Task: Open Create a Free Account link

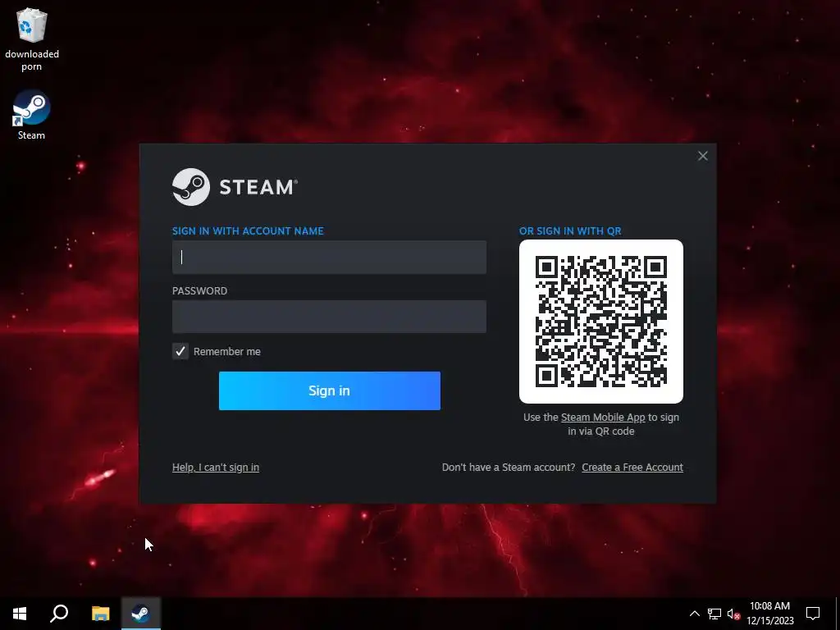Action: 632,467
